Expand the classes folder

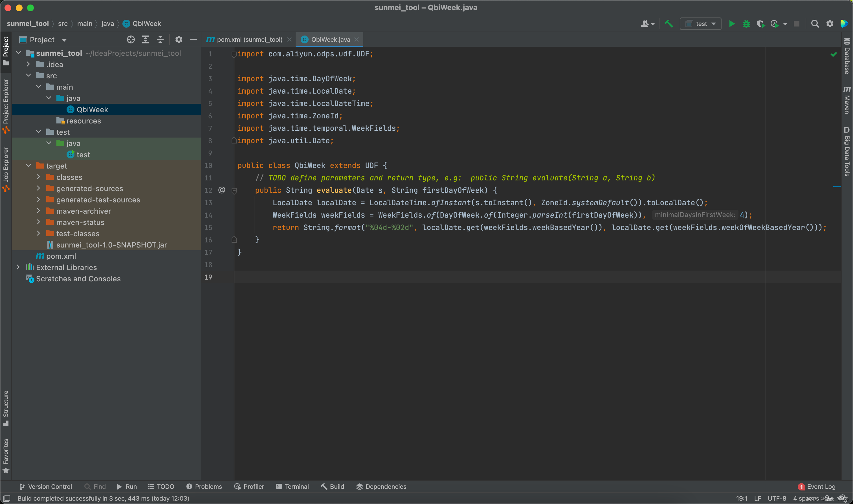click(x=38, y=177)
